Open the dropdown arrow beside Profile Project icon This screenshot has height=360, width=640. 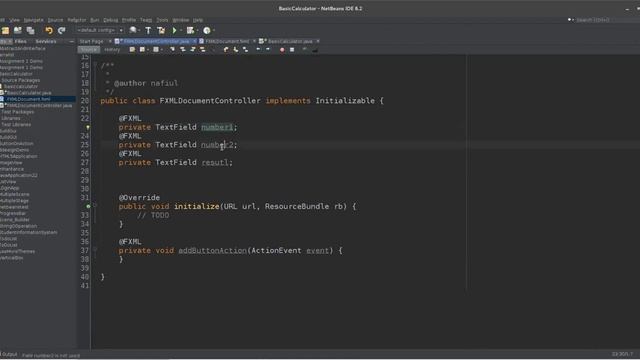[x=213, y=31]
